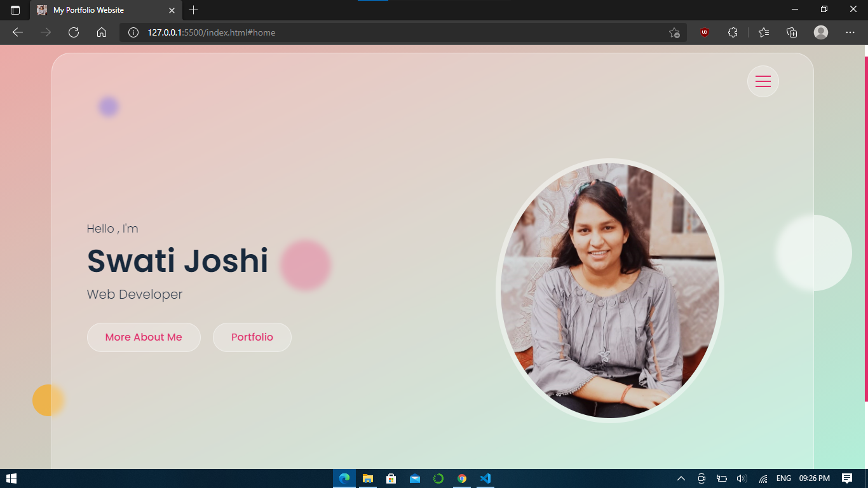This screenshot has height=488, width=868.
Task: Open the browser Extensions puzzle icon
Action: click(733, 32)
